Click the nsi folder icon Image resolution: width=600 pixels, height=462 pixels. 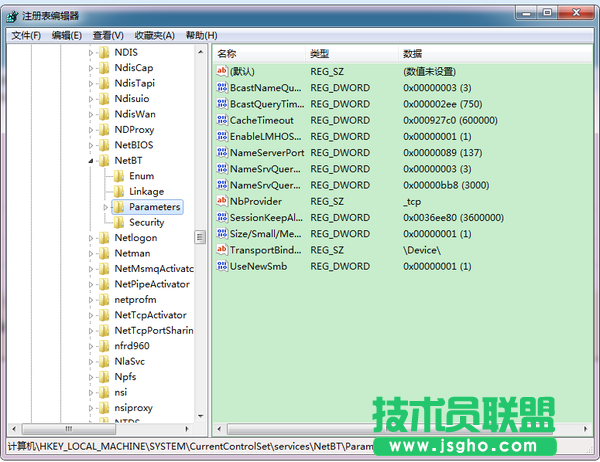click(104, 392)
